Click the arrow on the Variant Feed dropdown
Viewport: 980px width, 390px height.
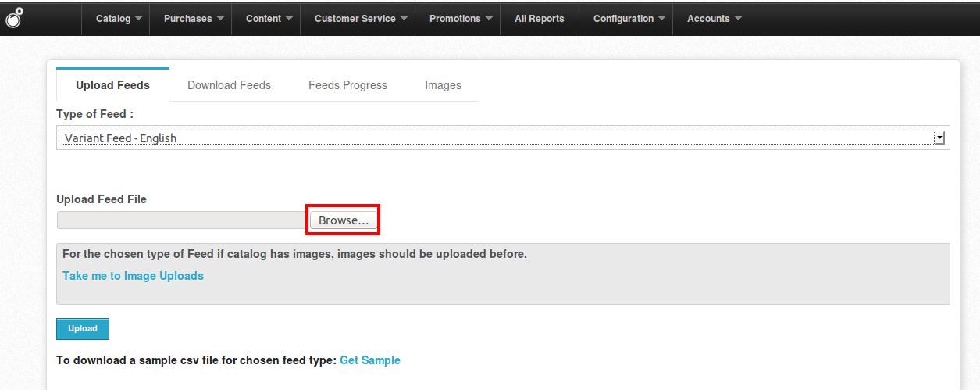pyautogui.click(x=940, y=138)
